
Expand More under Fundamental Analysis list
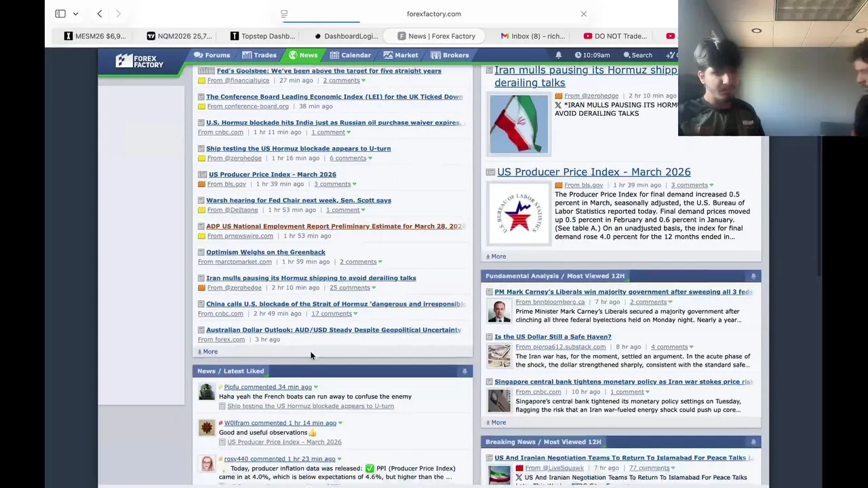[496, 423]
